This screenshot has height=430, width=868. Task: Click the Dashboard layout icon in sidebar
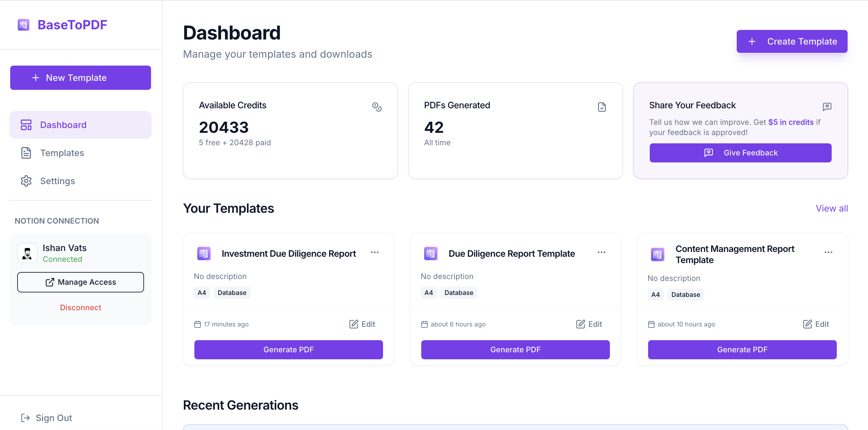[x=26, y=125]
